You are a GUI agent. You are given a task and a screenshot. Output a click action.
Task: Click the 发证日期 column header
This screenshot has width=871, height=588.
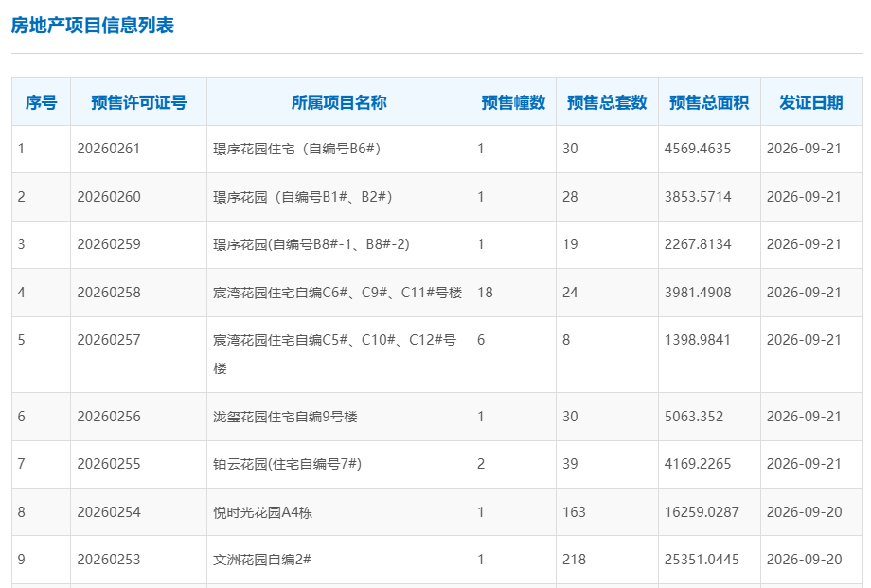tap(811, 102)
